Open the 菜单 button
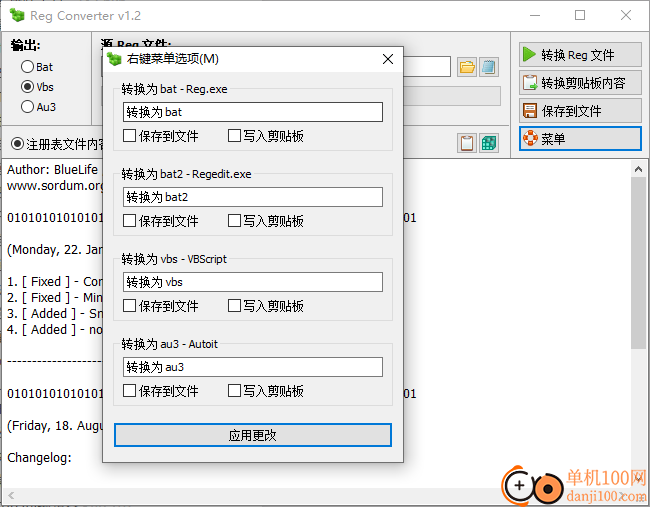Screen dimensions: 650x507 [580, 138]
